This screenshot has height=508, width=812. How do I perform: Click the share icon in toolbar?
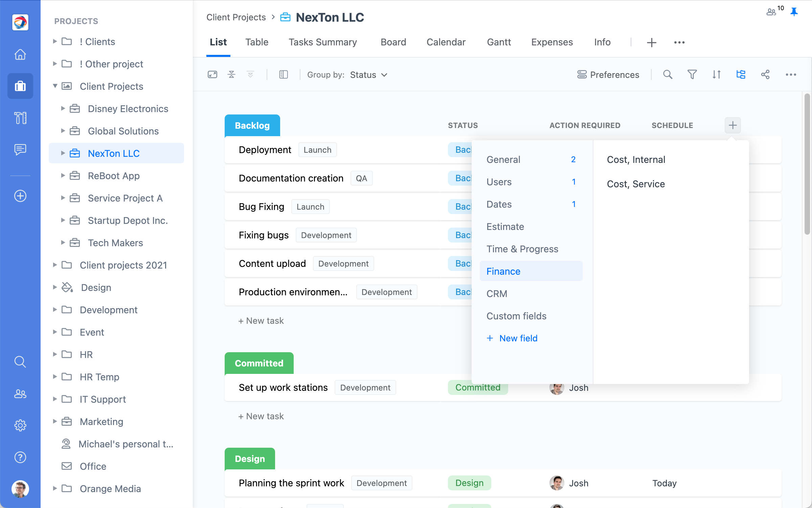765,75
